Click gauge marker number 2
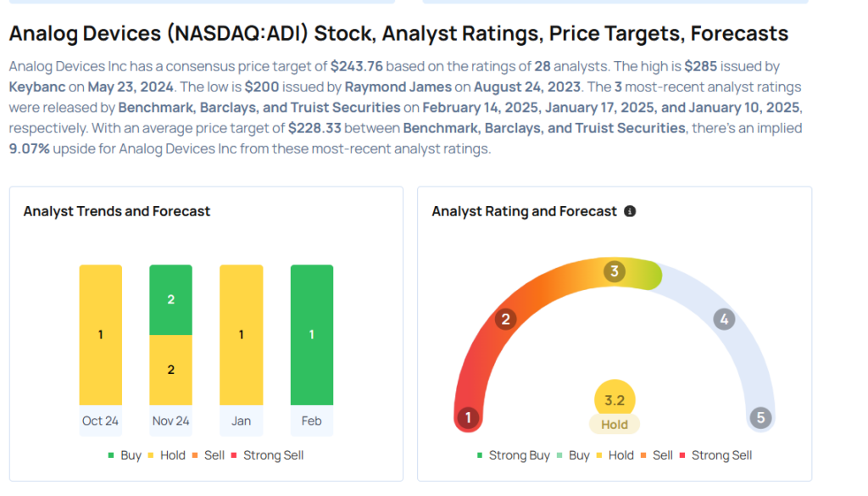The image size is (868, 496). (x=505, y=319)
